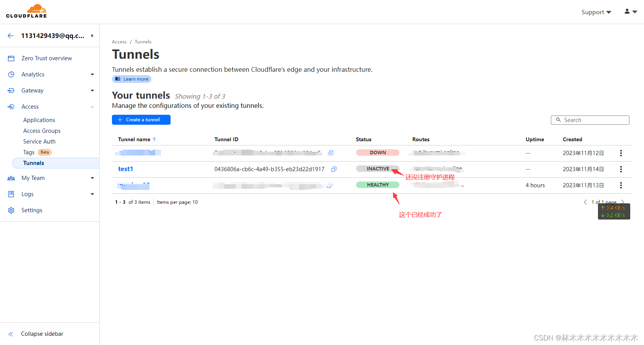644x345 pixels.
Task: Click the Learn more button
Action: click(x=131, y=79)
